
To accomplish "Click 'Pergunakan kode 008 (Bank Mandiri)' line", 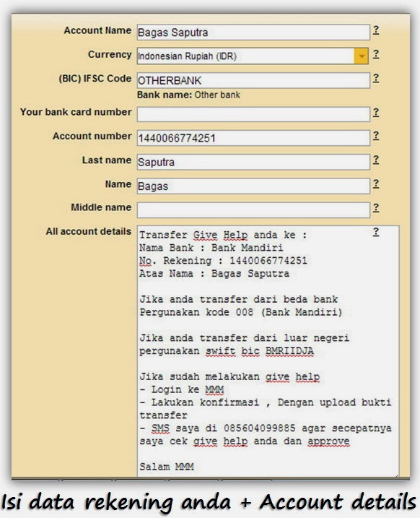I will pos(241,312).
